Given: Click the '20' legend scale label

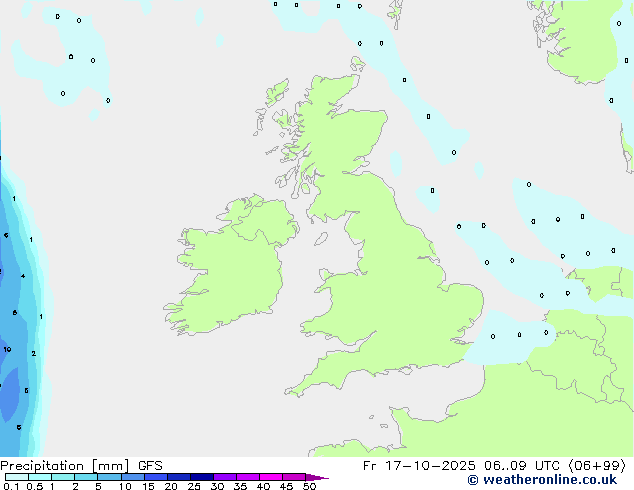Looking at the screenshot, I should tap(171, 486).
